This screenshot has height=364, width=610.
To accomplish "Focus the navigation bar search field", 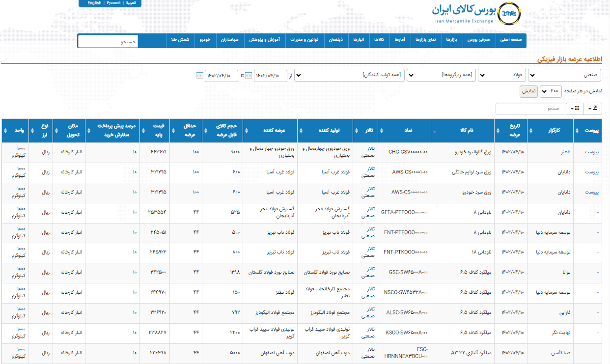I will (108, 41).
